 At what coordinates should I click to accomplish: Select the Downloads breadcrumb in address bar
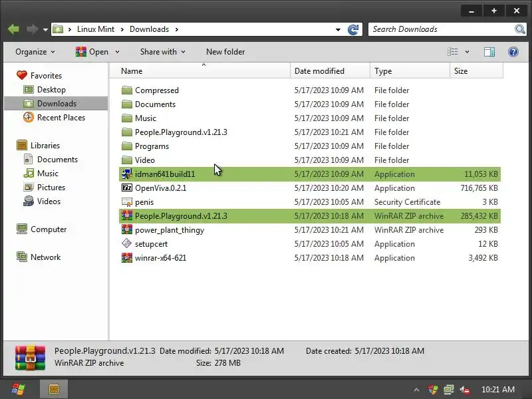[x=149, y=29]
